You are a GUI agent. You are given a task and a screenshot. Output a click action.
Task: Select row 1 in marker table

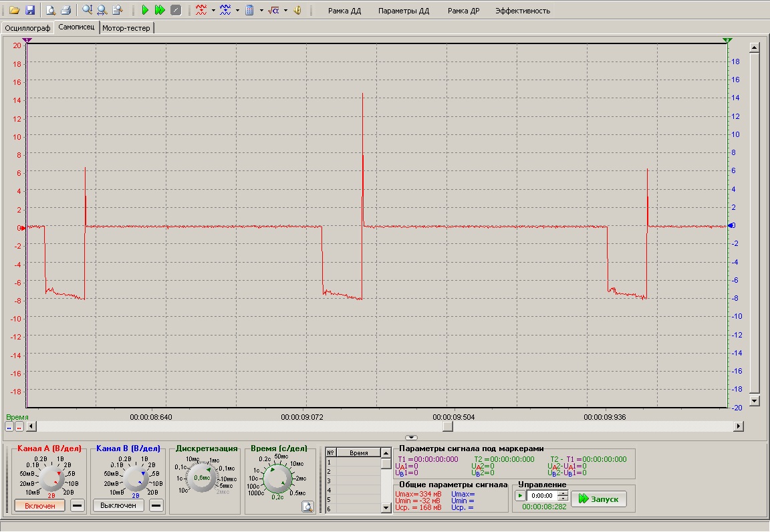[x=354, y=462]
